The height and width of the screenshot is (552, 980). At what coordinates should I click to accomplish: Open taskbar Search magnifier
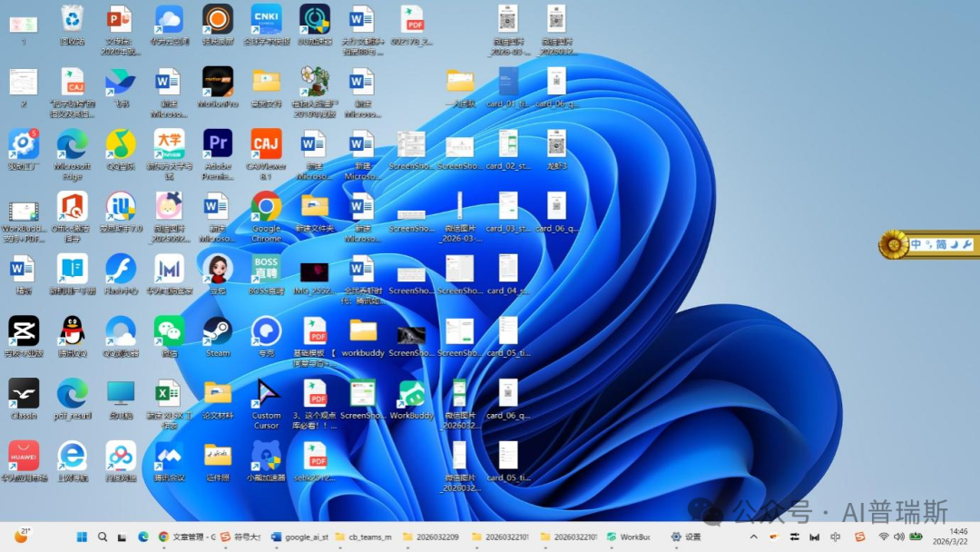coord(103,537)
